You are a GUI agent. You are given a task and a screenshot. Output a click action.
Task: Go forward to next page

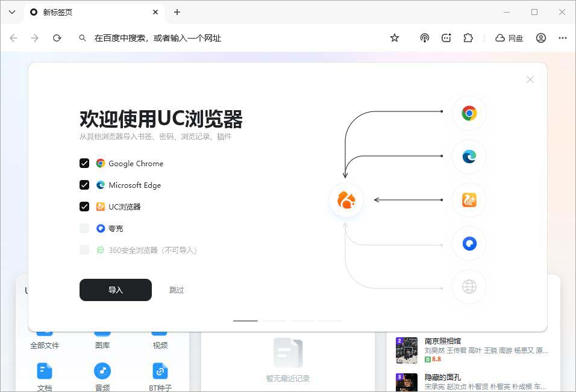pyautogui.click(x=35, y=38)
